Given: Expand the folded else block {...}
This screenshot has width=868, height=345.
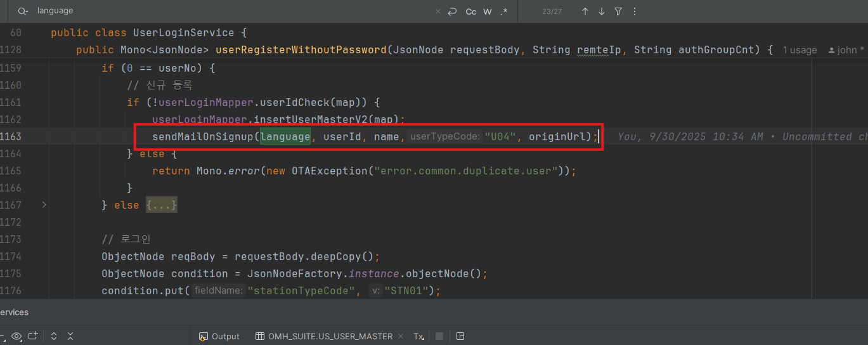Looking at the screenshot, I should coord(162,205).
